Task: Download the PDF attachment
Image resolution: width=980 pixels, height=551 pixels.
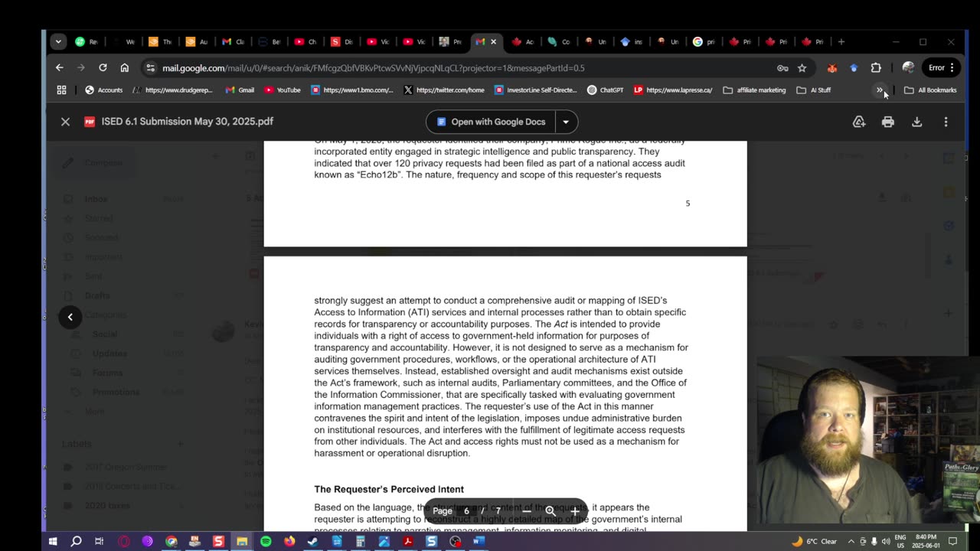Action: [x=916, y=122]
